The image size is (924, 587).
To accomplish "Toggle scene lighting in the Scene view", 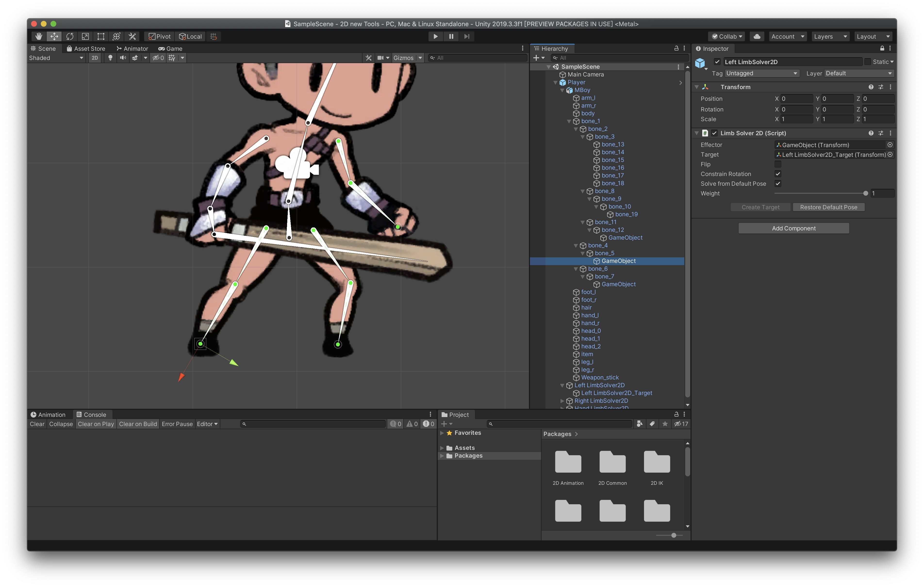I will click(x=110, y=58).
